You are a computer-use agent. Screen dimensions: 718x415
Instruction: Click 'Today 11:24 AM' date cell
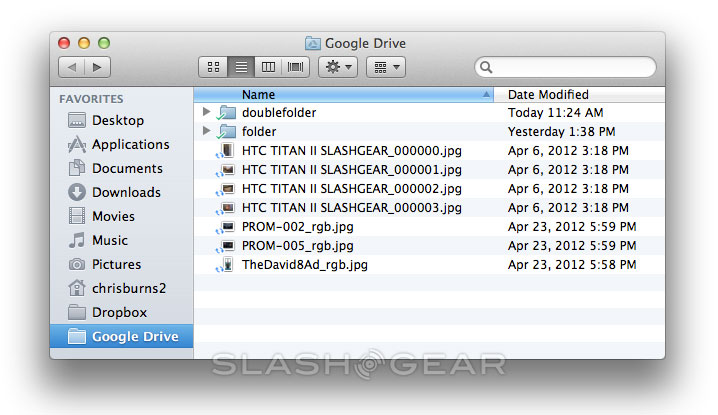(555, 112)
